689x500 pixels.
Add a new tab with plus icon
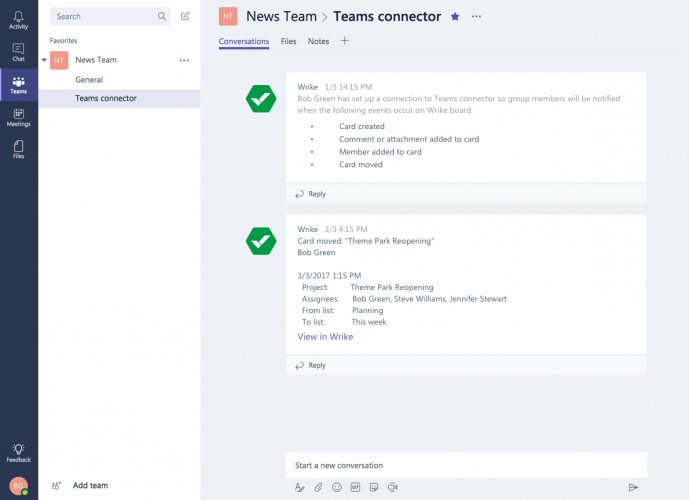point(344,41)
